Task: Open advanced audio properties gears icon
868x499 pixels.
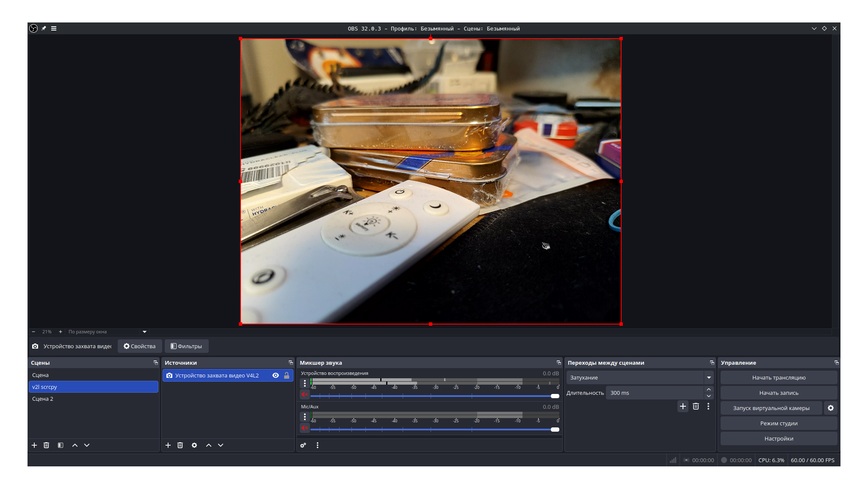Action: [x=303, y=445]
